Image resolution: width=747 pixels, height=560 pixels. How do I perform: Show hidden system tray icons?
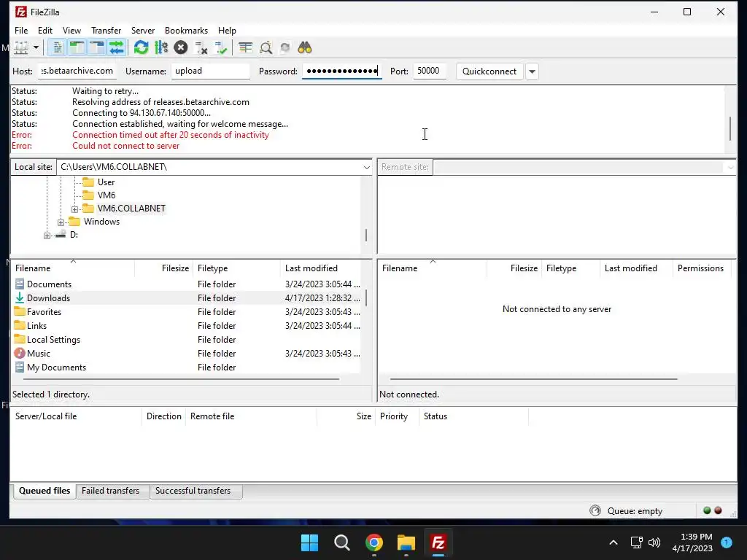point(614,542)
